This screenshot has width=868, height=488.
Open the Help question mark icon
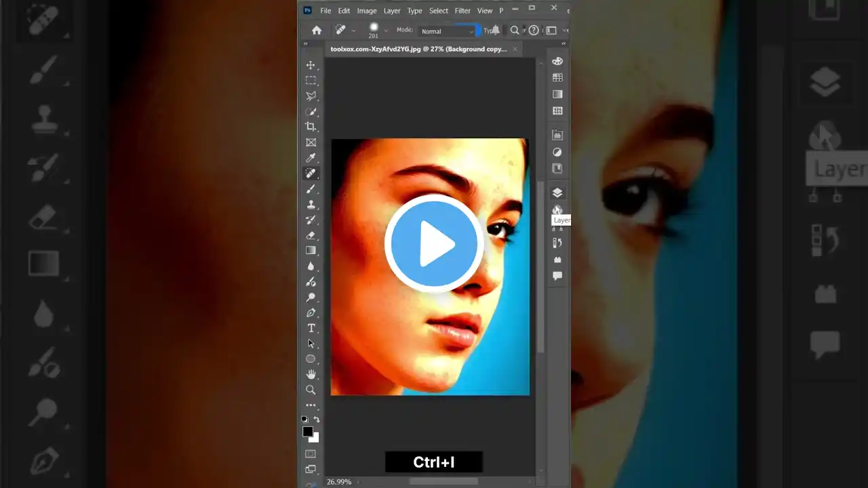pyautogui.click(x=534, y=30)
